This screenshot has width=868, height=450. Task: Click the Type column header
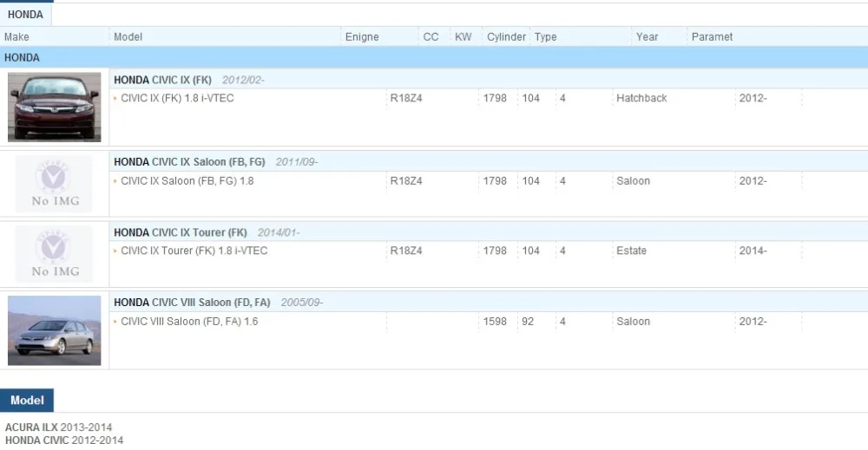(546, 37)
